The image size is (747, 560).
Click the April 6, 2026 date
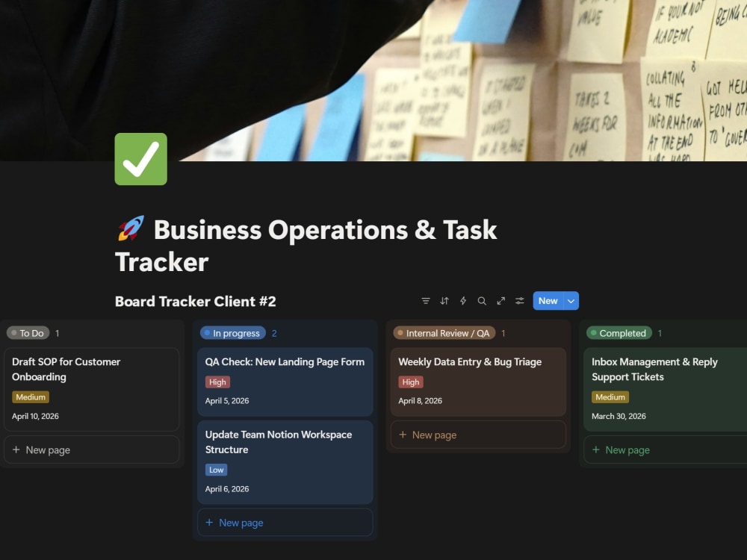[227, 489]
